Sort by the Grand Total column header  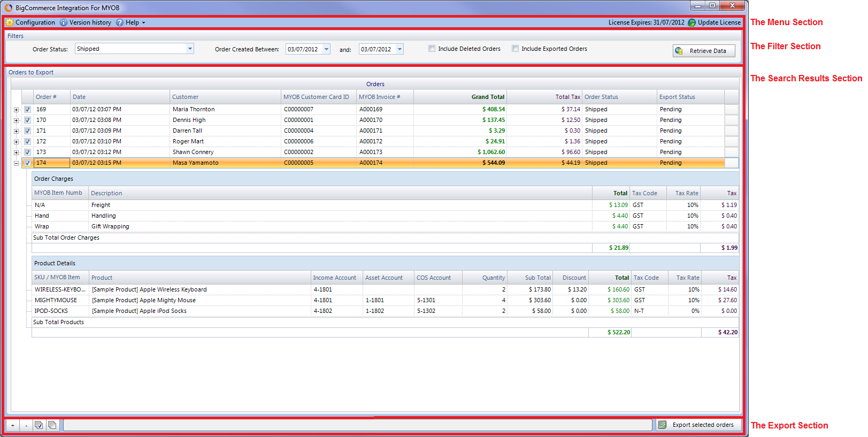(459, 97)
